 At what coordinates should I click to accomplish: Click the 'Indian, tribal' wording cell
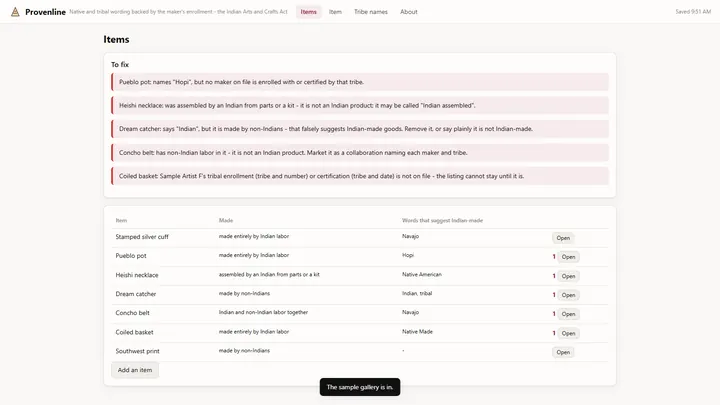pos(417,293)
